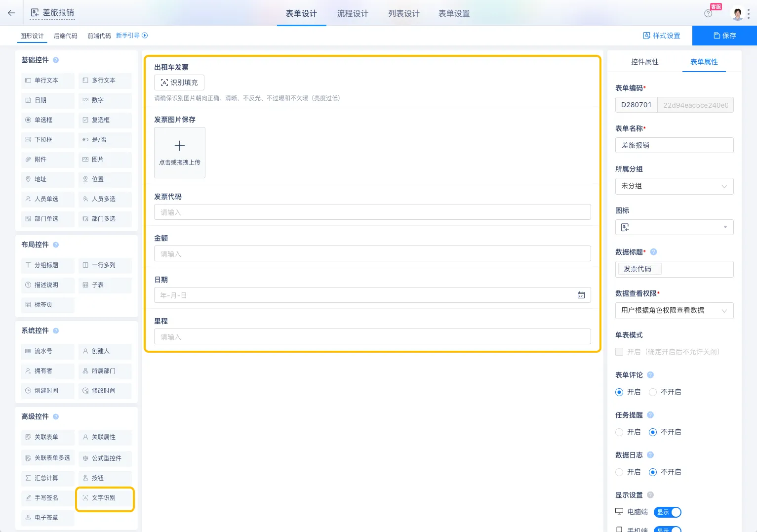Select the 一行多列 layout control

pyautogui.click(x=105, y=265)
